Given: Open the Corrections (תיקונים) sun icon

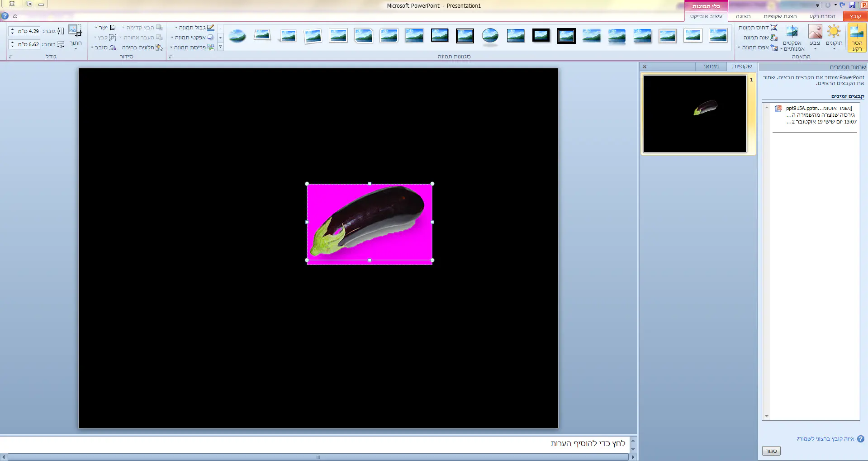Looking at the screenshot, I should (x=834, y=37).
